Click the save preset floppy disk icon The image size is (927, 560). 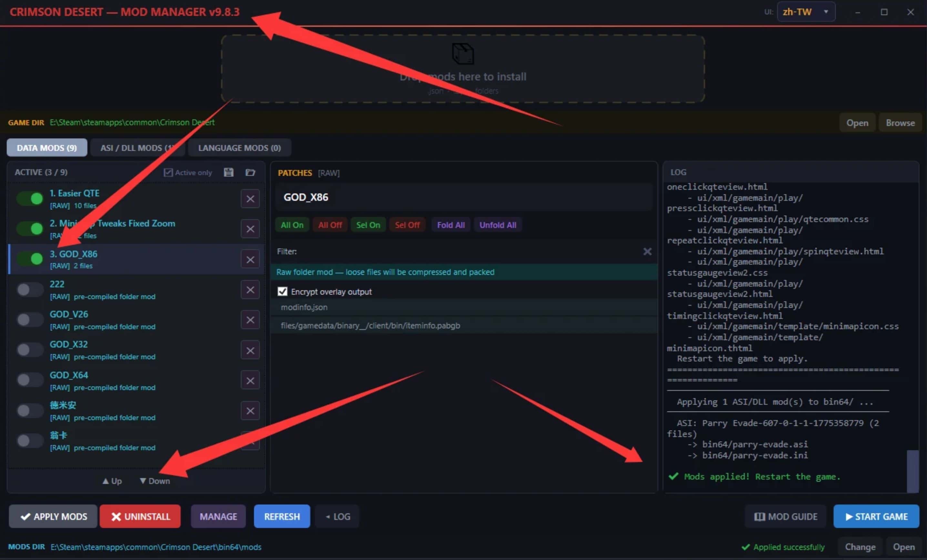pos(229,172)
